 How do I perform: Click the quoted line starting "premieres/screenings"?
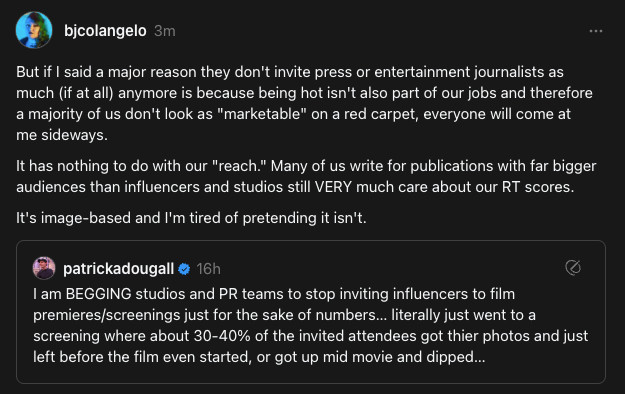pos(284,315)
